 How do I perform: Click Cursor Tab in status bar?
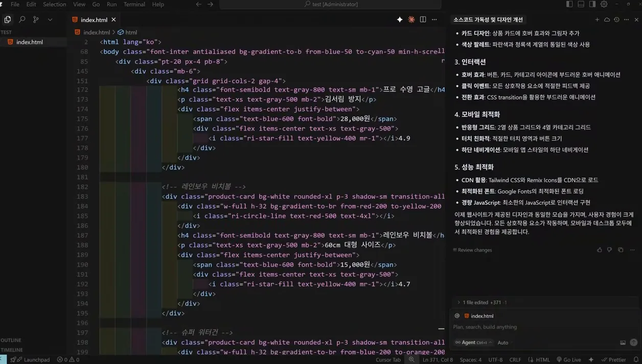[x=388, y=359]
